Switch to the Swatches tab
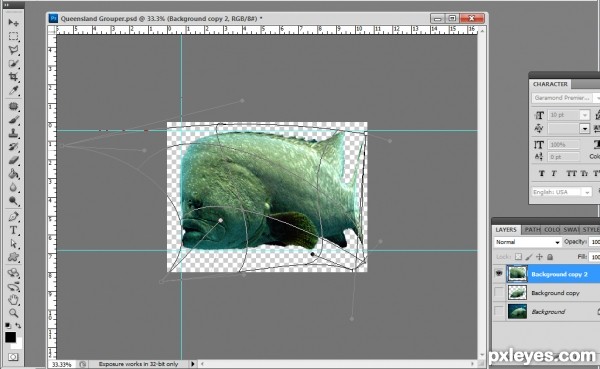 click(571, 230)
